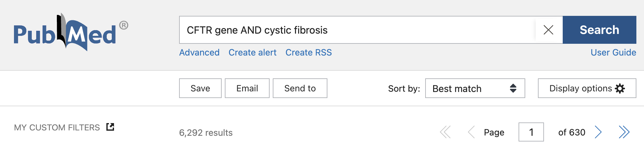Open the User Guide link
This screenshot has width=644, height=151.
click(613, 53)
